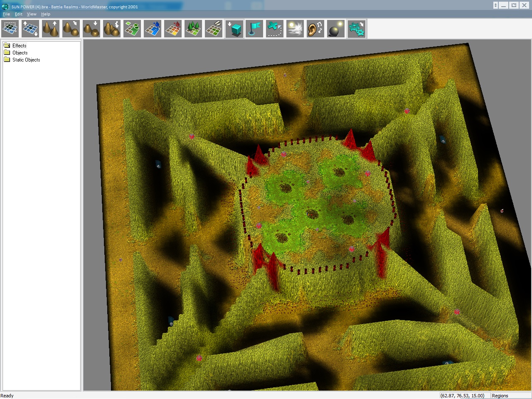The image size is (532, 399).
Task: Open the File menu
Action: (x=6, y=14)
